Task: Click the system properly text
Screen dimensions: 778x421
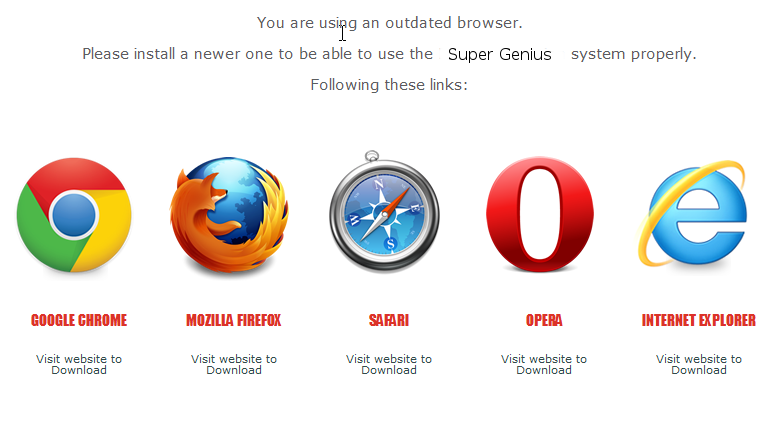Action: click(x=634, y=54)
